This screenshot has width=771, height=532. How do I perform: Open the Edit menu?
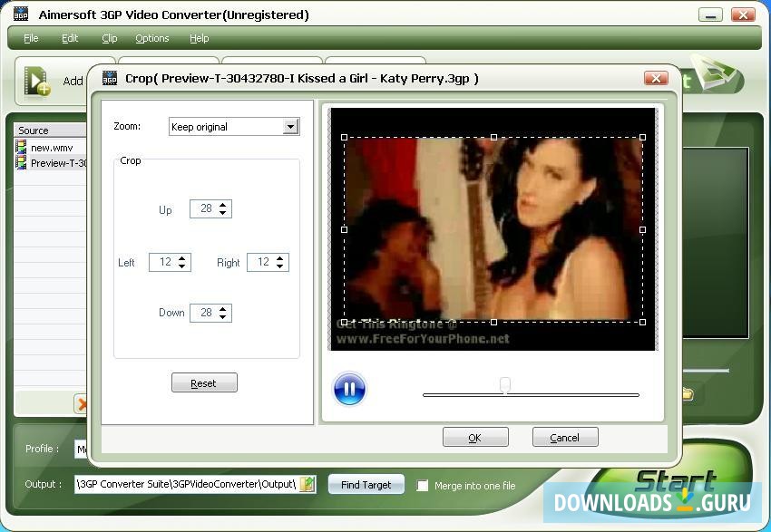69,38
